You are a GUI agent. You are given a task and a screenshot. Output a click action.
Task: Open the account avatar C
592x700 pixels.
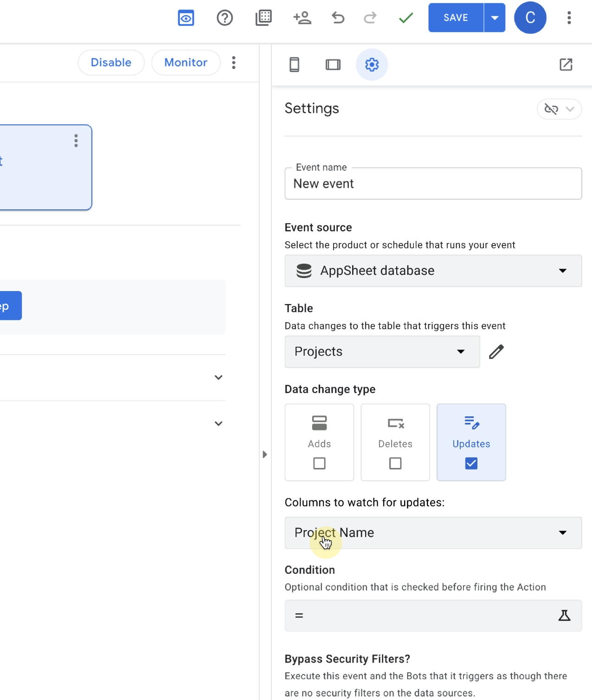[530, 18]
